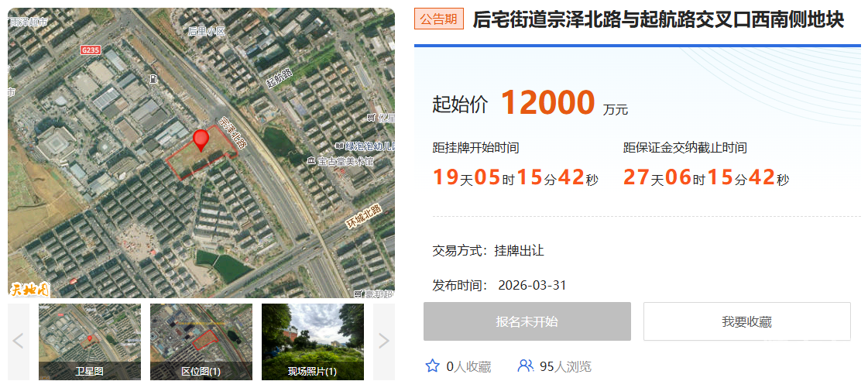Click the gas station icon on map
Screen dimensions: 868x388
(x=155, y=79)
